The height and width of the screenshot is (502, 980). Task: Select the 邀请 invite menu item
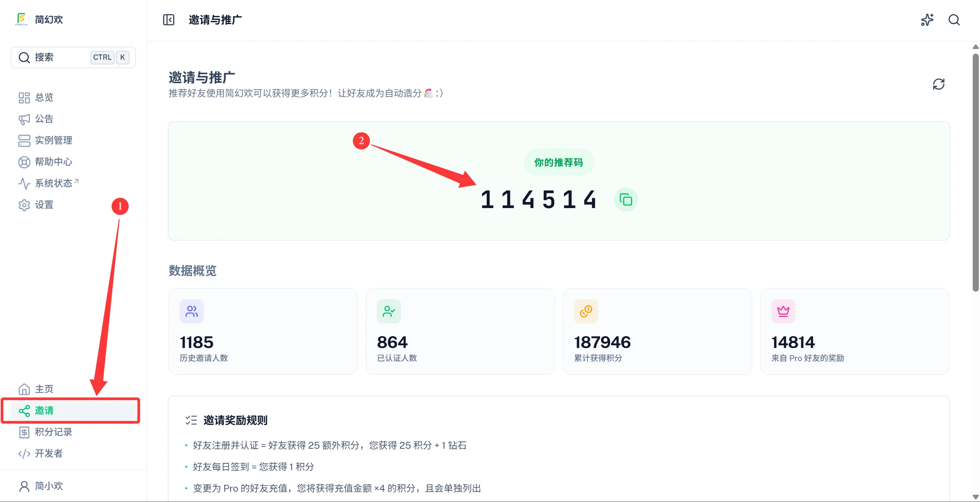(74, 410)
